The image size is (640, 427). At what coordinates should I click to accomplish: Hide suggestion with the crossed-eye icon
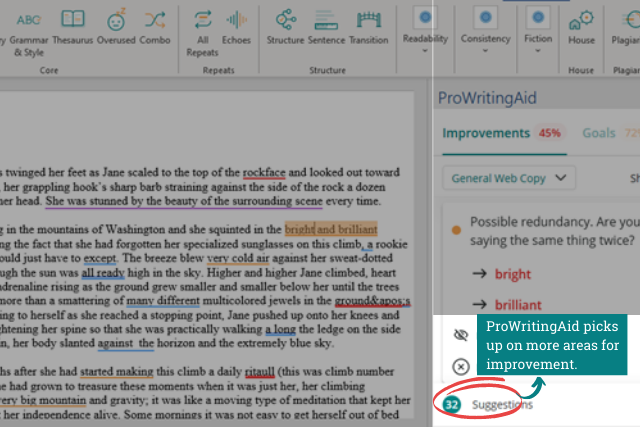[461, 335]
